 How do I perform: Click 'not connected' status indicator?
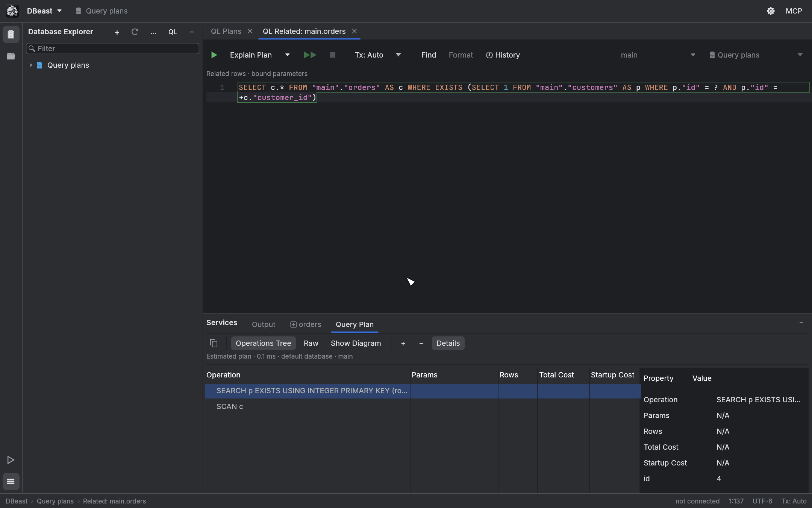(x=697, y=501)
